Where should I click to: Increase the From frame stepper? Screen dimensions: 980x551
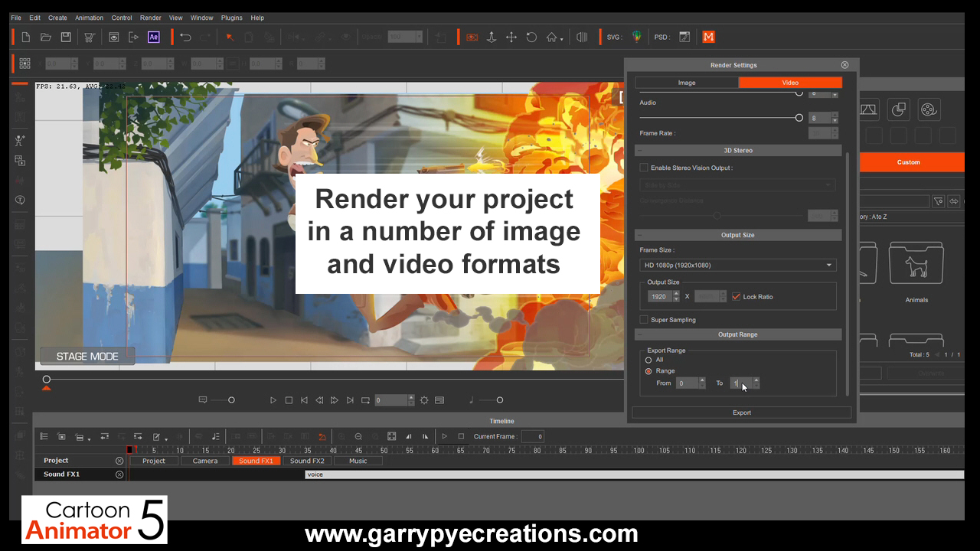702,380
